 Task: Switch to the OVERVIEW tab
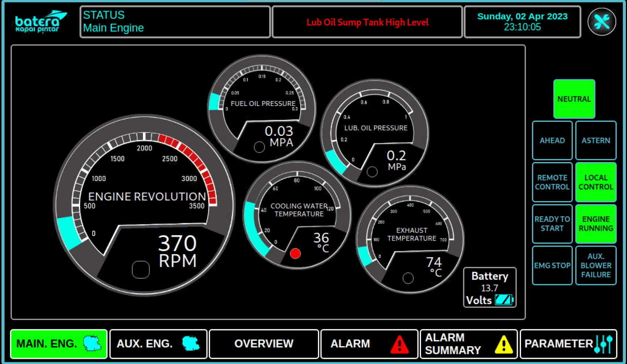coord(264,344)
